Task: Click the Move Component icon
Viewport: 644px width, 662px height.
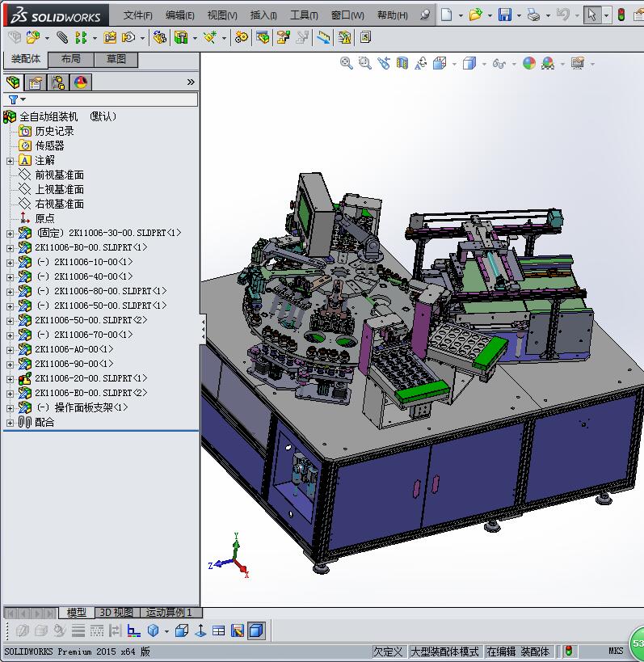Action: pyautogui.click(x=128, y=37)
